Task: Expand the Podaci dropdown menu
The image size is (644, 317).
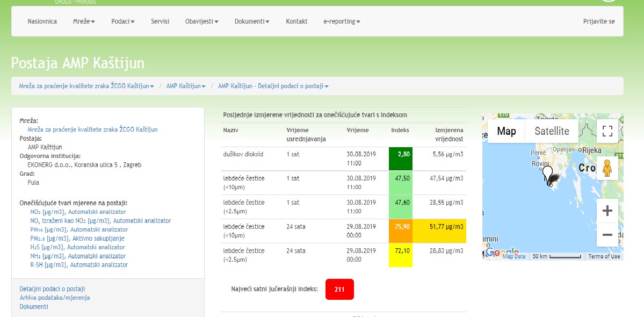Action: coord(123,21)
